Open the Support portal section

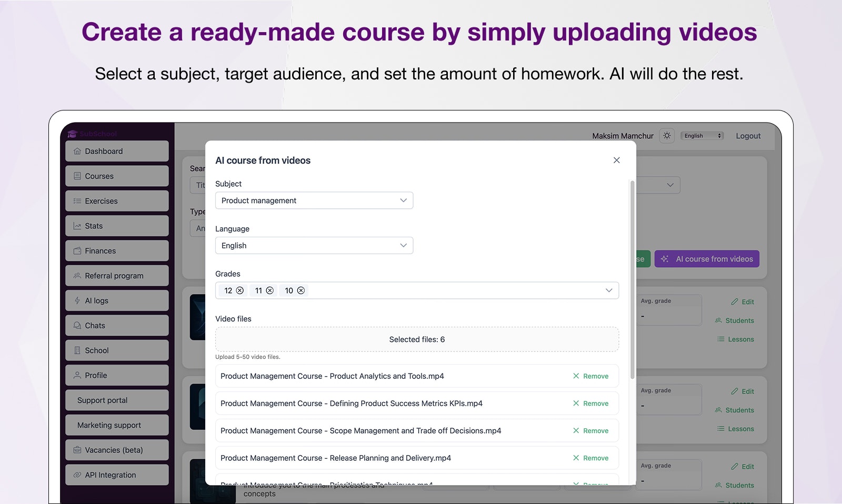[103, 400]
